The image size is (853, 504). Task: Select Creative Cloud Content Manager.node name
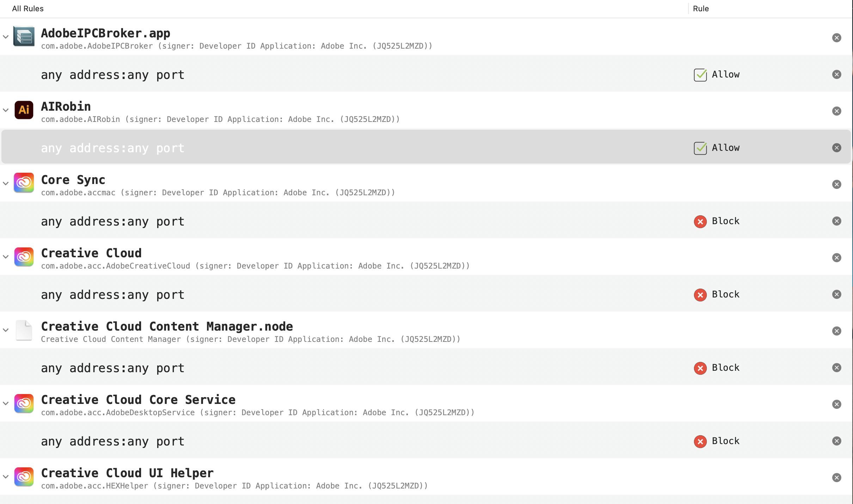[167, 326]
